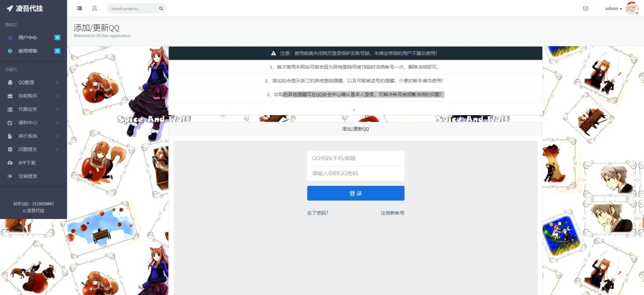Click the 添加/更新QQ page heading
Screen dimensions: 644x295
point(97,28)
